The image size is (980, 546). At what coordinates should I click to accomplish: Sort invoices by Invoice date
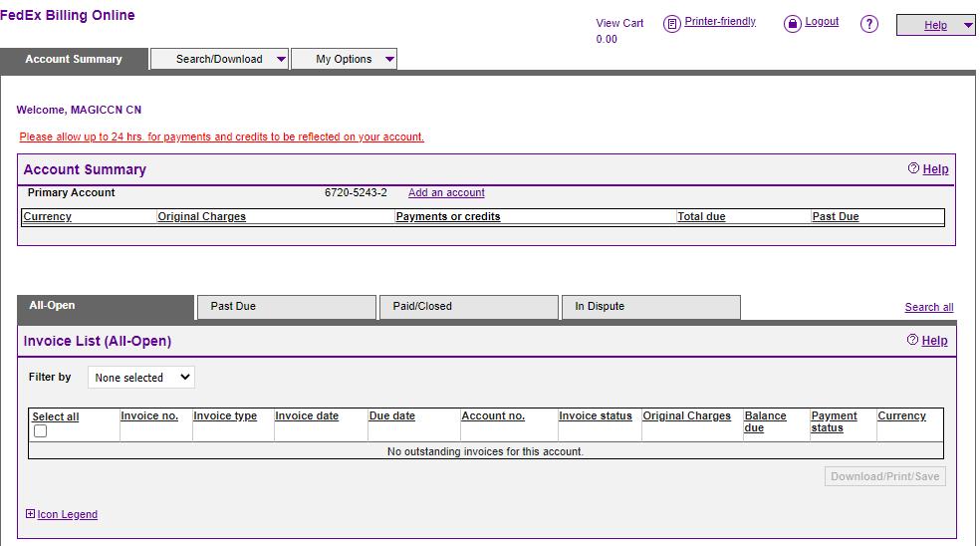click(307, 415)
